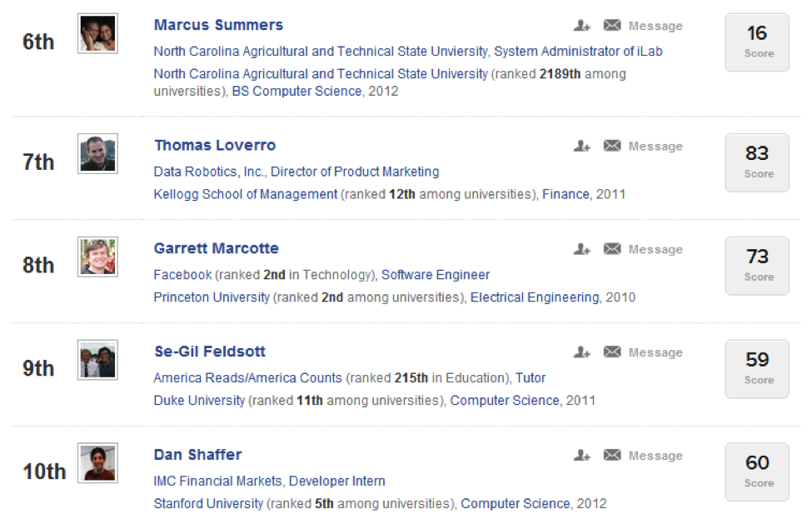Open the Princeton University link
The image size is (812, 529).
(x=212, y=297)
